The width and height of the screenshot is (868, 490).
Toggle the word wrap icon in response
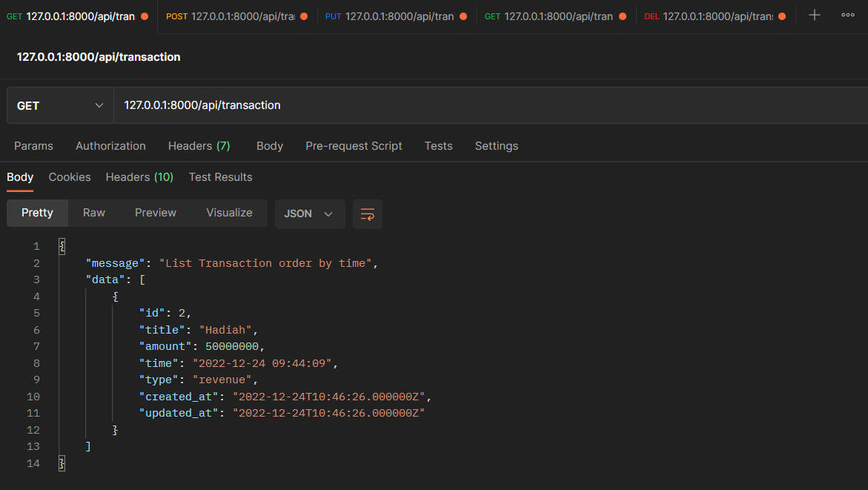pyautogui.click(x=368, y=214)
